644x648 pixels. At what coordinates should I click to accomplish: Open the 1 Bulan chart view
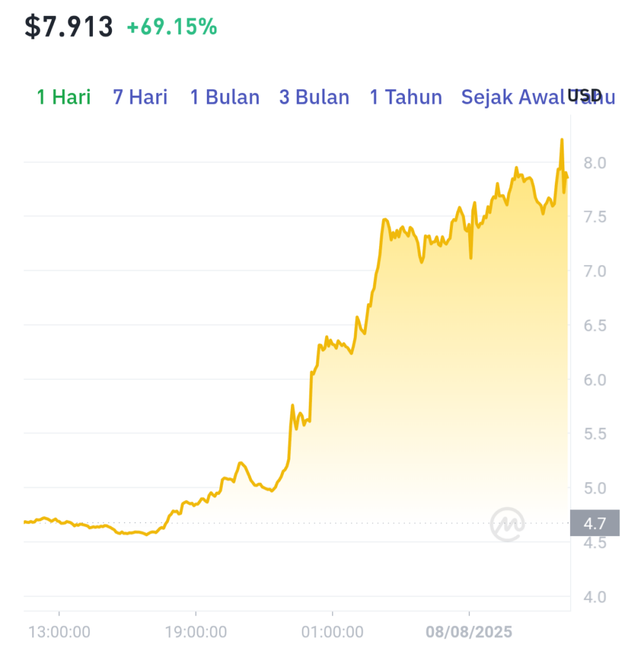(x=225, y=97)
